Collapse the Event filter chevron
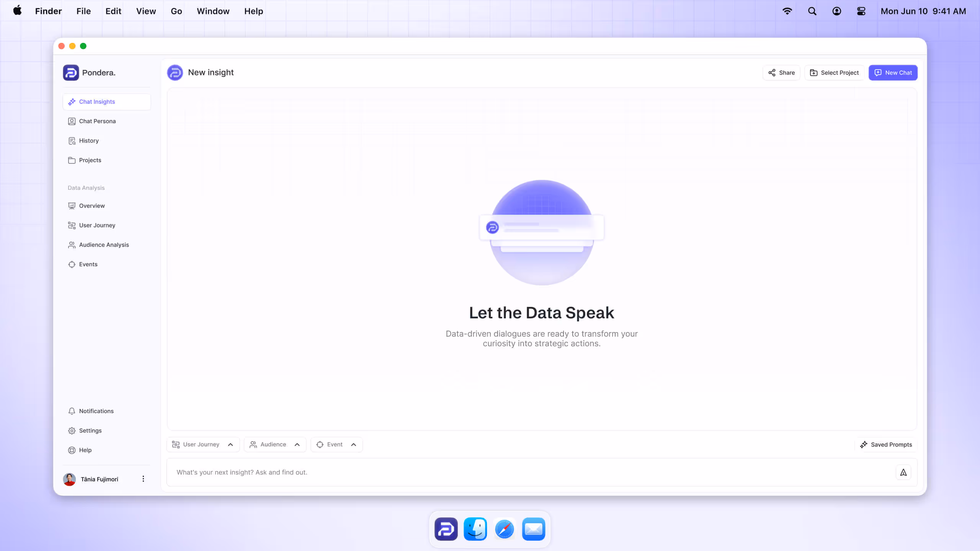The width and height of the screenshot is (980, 551). pyautogui.click(x=353, y=444)
